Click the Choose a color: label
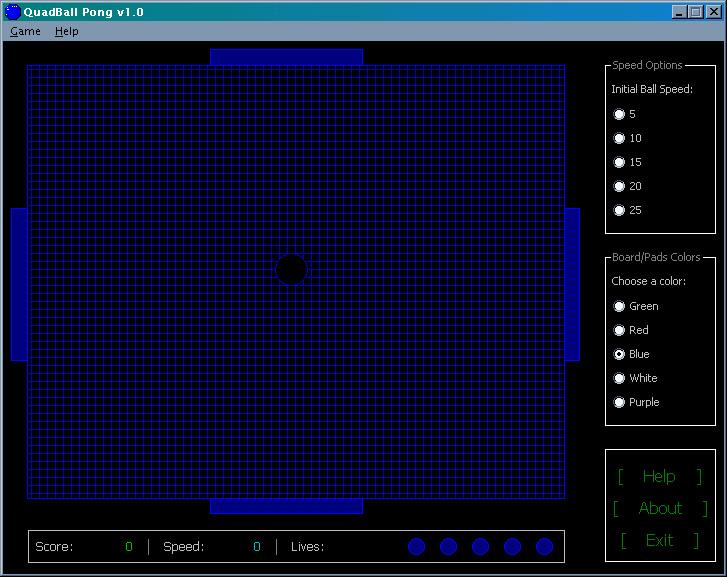The width and height of the screenshot is (727, 577). 648,281
